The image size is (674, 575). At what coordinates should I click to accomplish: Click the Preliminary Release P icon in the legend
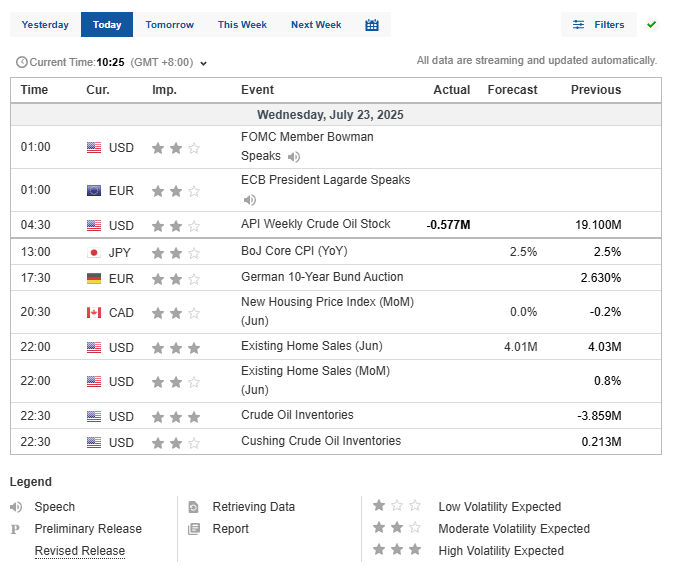click(15, 529)
